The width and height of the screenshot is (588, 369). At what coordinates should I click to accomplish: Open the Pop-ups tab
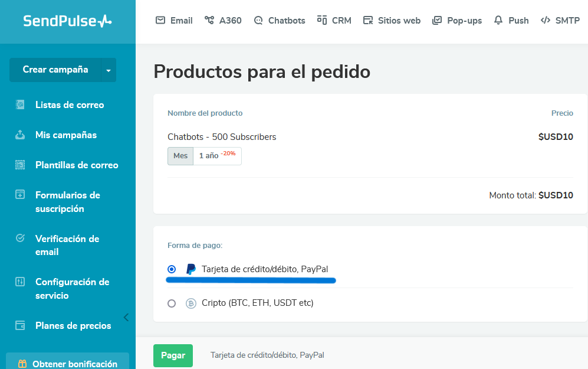(457, 20)
